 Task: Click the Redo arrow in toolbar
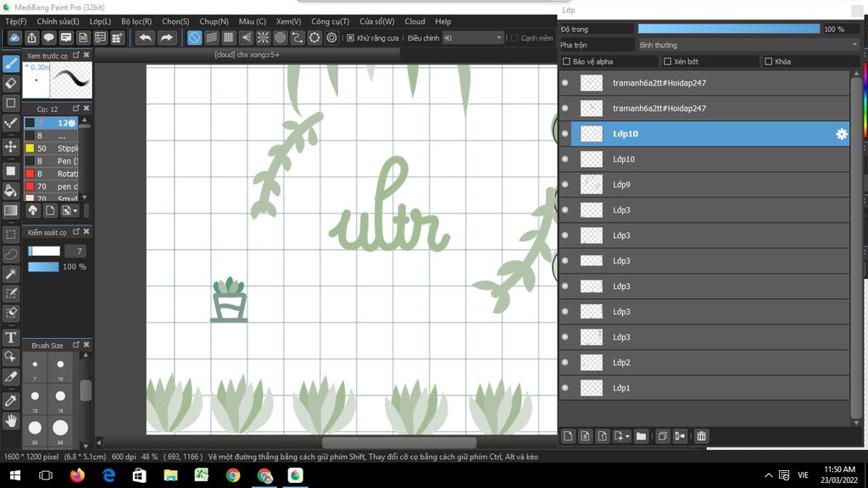[166, 37]
